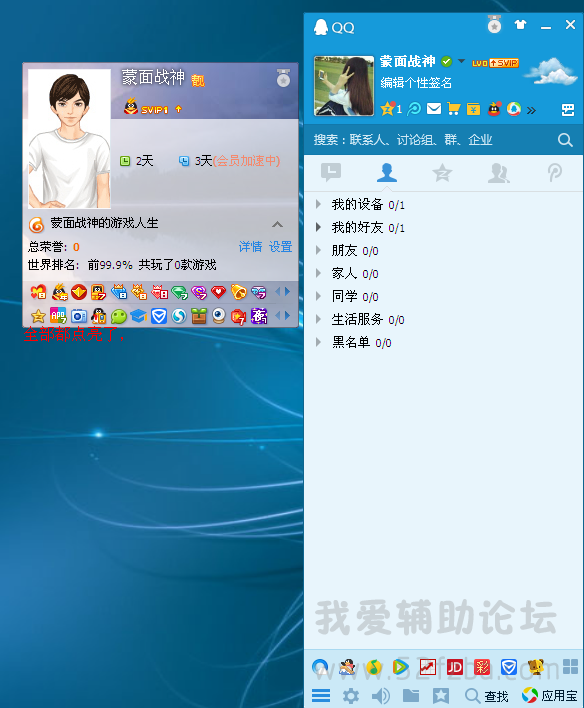Switch to the contacts tab

[387, 172]
